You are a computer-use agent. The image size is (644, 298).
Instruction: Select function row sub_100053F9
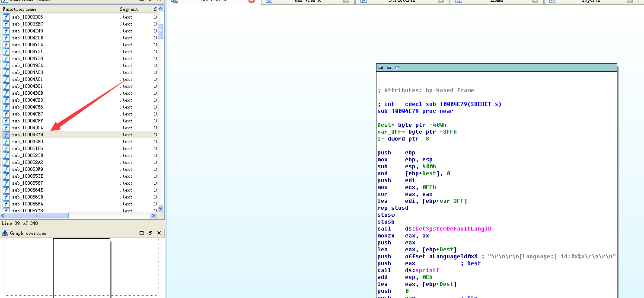tap(79, 169)
